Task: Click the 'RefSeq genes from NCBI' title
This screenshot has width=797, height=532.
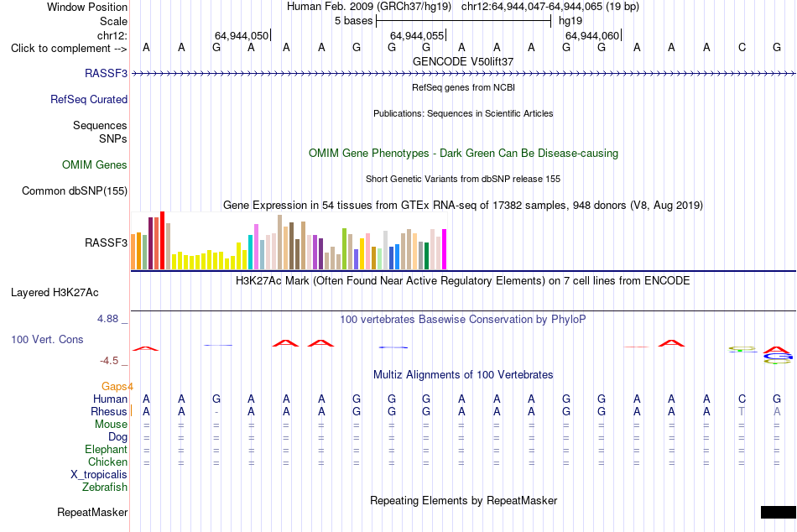Action: point(463,87)
